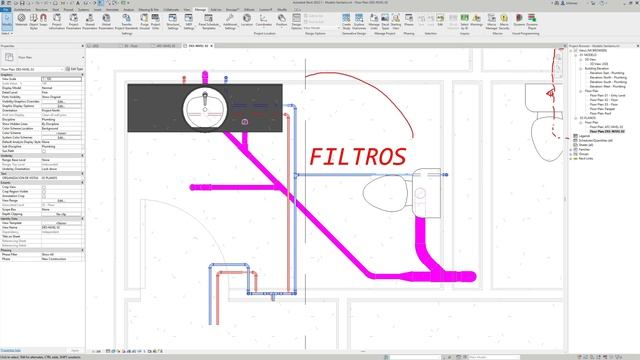
Task: Click Edit for Visibility/Graphics Overrides
Action: tap(61, 102)
